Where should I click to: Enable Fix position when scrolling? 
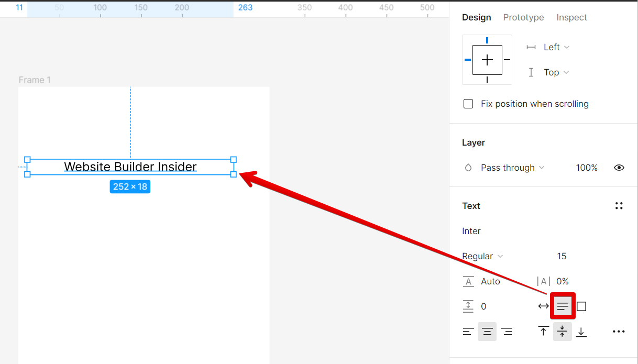coord(468,104)
